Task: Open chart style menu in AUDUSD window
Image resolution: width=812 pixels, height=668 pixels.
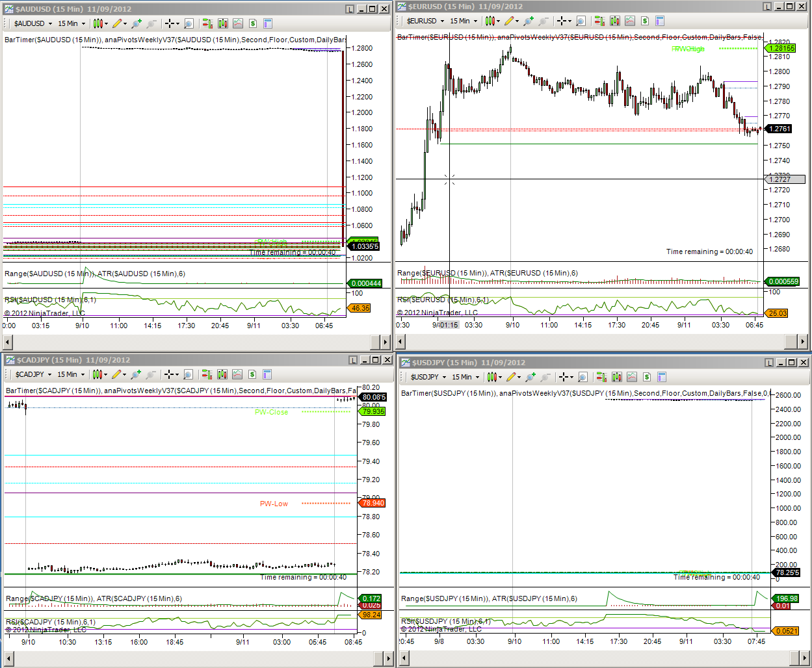Action: point(98,23)
